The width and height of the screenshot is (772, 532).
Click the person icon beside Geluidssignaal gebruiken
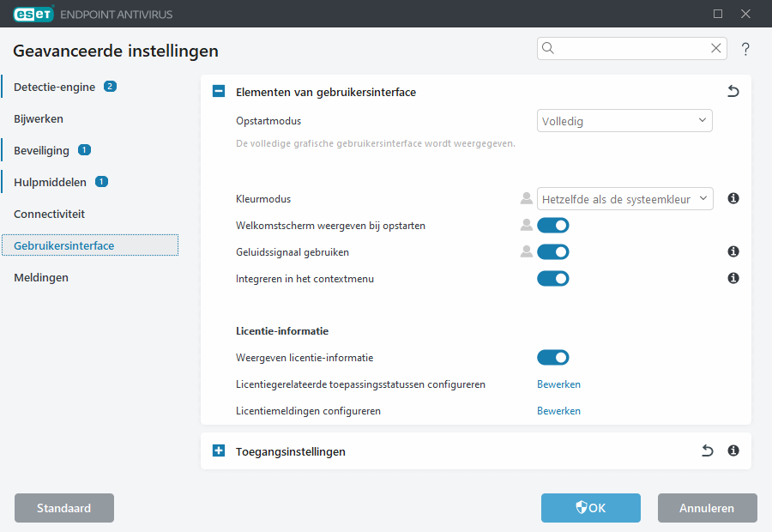coord(526,251)
